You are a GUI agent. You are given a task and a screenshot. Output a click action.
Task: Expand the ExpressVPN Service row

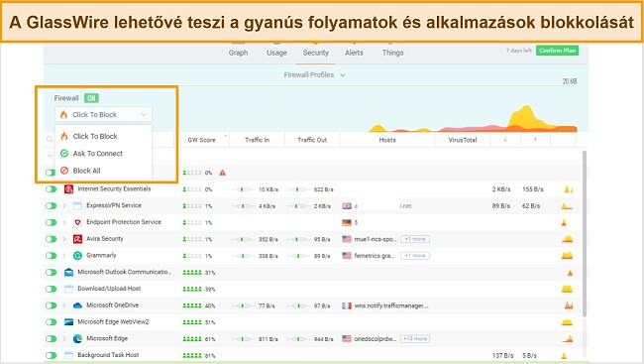pos(64,205)
